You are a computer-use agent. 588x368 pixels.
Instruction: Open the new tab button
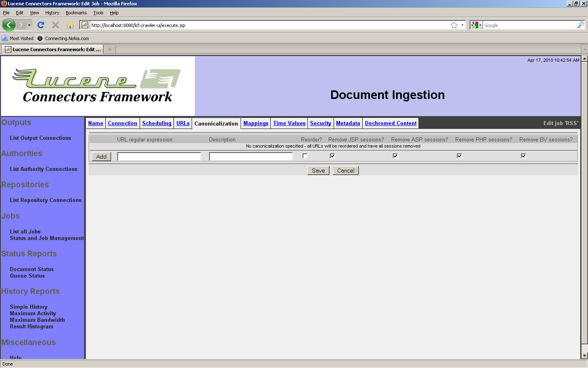pyautogui.click(x=109, y=49)
